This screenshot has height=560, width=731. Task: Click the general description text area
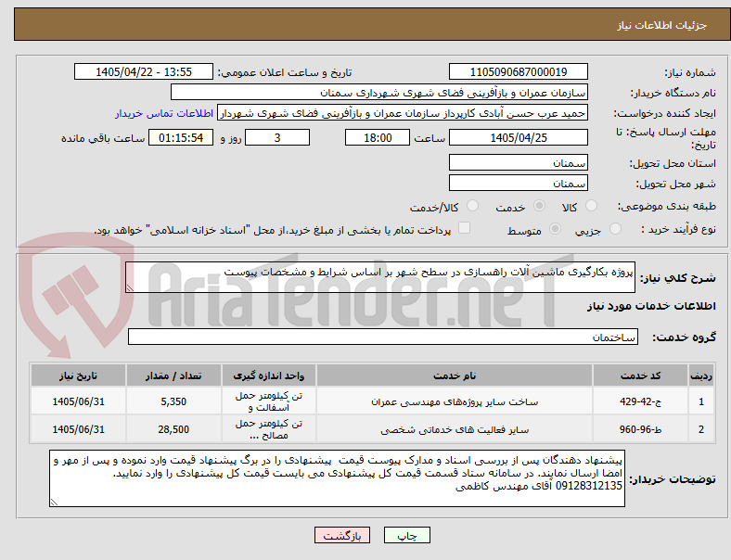380,277
